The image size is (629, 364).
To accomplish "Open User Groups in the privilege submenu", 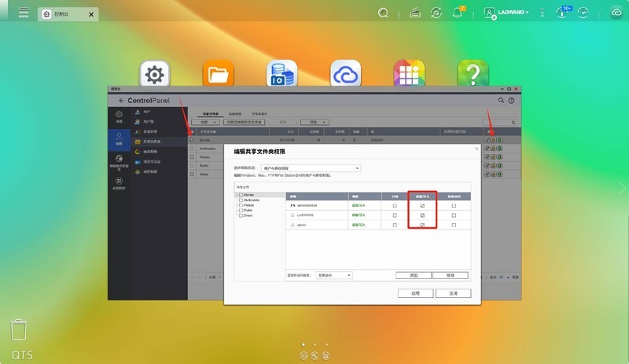I will (145, 122).
